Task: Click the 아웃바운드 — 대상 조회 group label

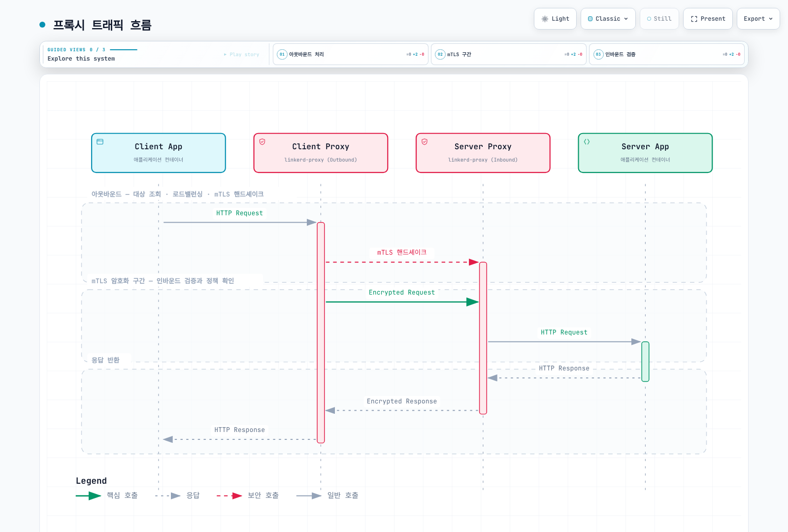Action: [177, 194]
